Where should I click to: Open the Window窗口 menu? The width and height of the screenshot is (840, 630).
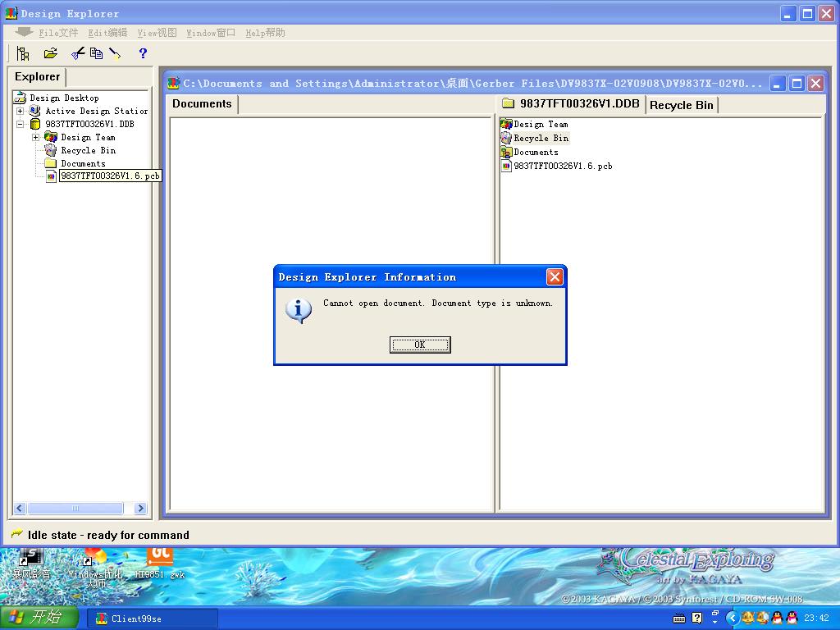pos(211,33)
